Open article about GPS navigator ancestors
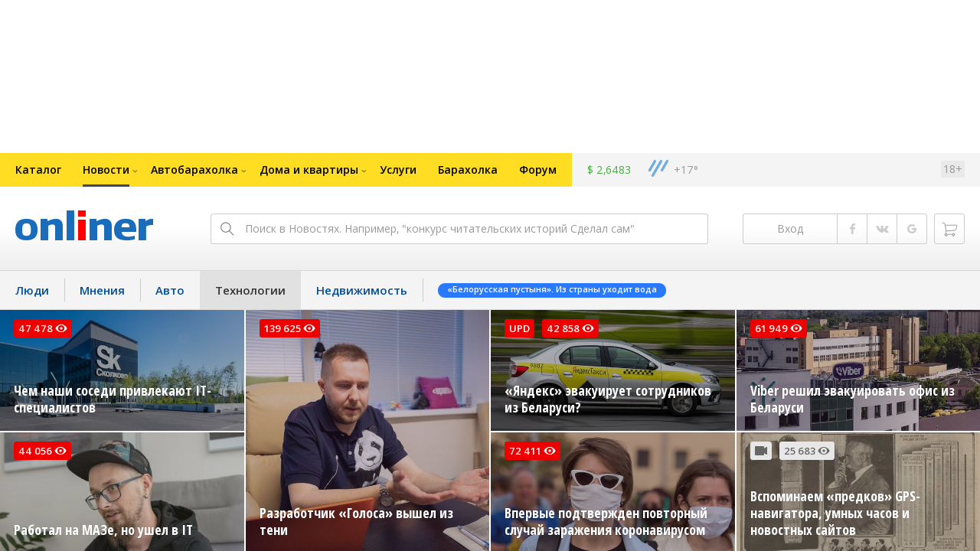Image resolution: width=980 pixels, height=551 pixels. pos(835,514)
